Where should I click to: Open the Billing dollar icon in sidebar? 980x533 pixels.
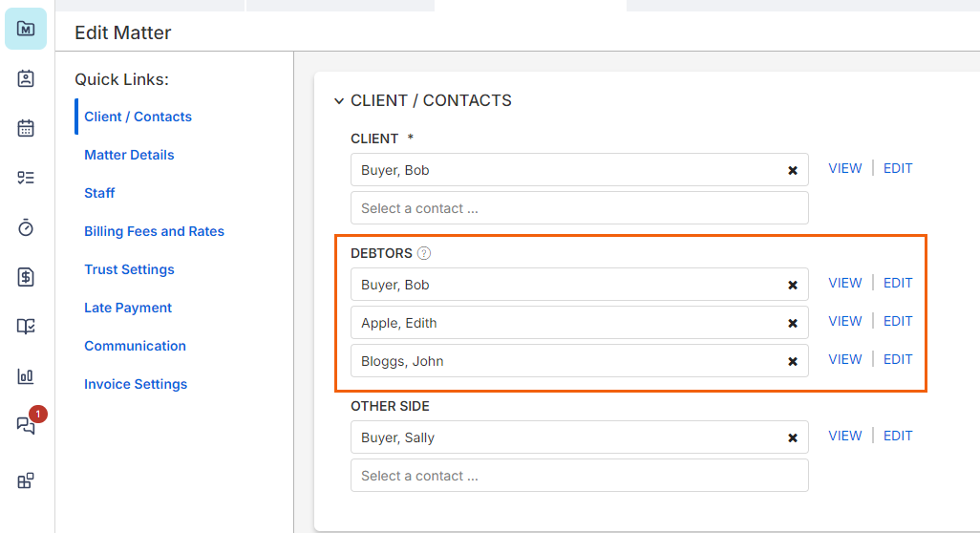coord(26,277)
